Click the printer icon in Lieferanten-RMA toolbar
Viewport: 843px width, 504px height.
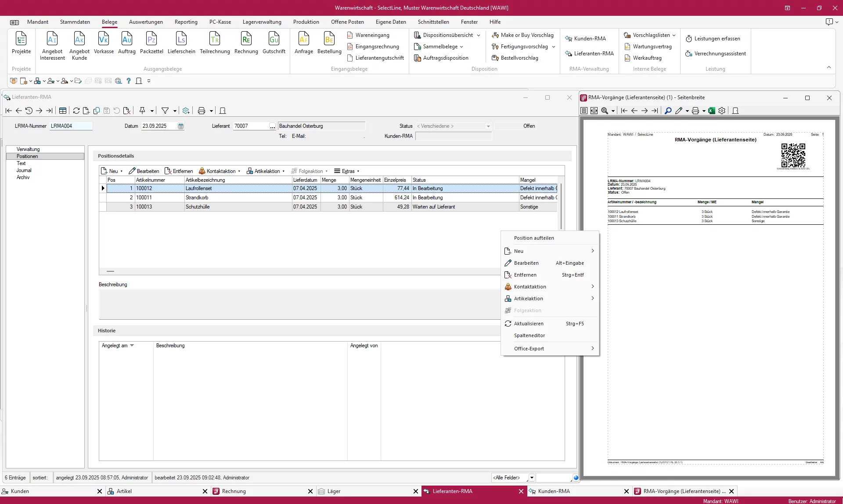click(x=202, y=111)
